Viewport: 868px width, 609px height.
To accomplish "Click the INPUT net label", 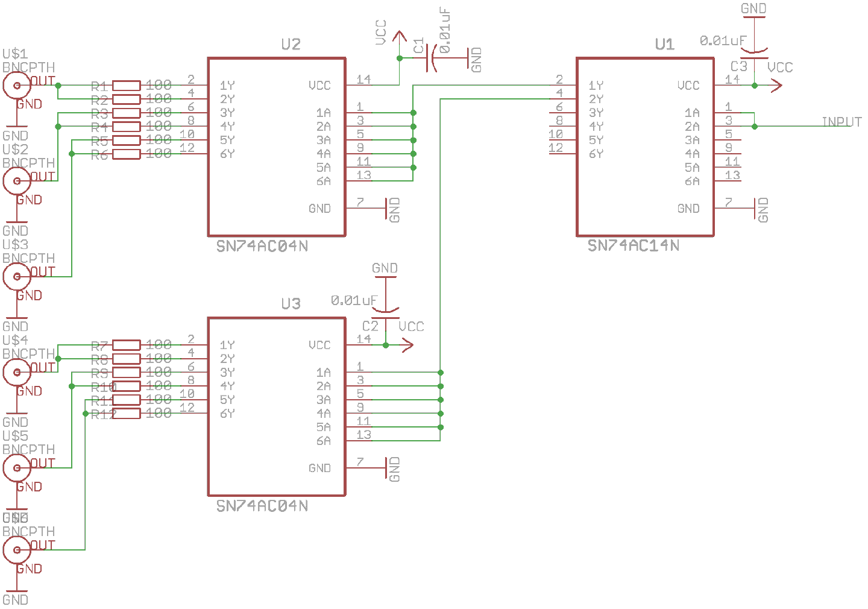I will point(841,122).
